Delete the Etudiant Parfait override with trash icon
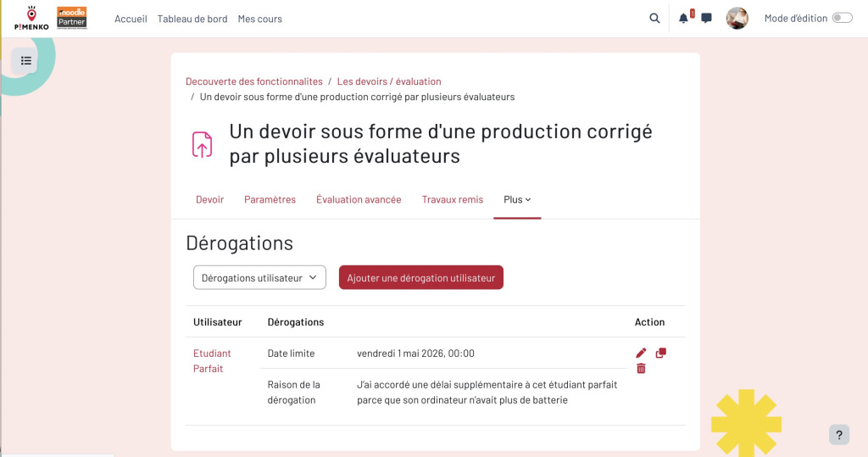868x457 pixels. pos(641,368)
